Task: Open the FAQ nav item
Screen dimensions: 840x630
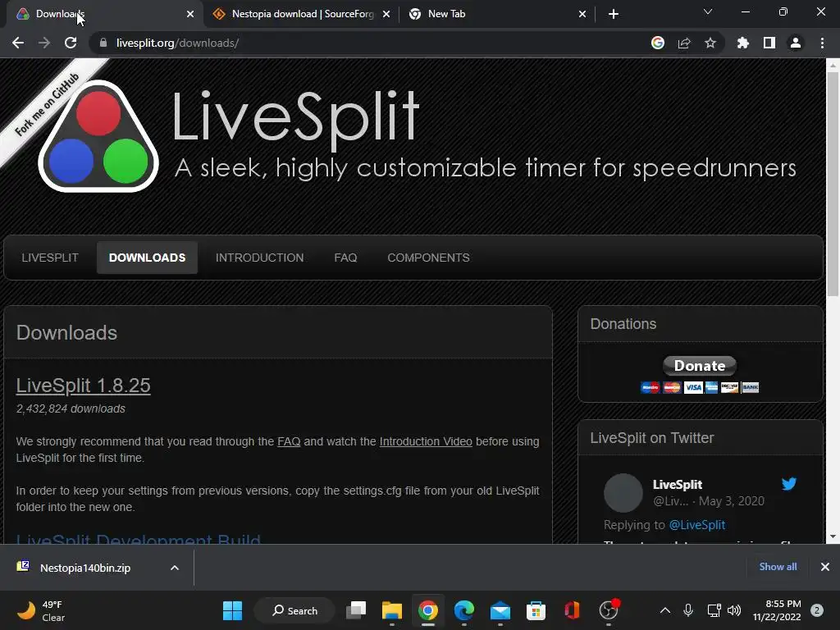Action: (x=345, y=258)
